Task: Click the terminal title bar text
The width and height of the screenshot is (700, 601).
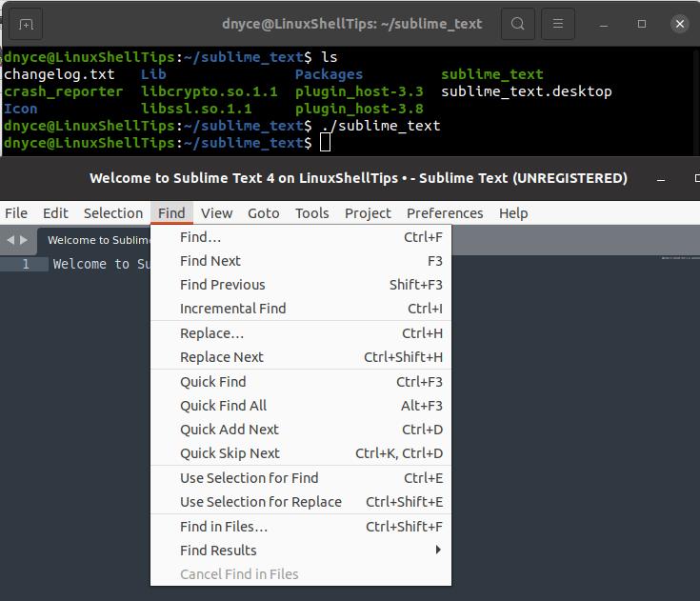Action: point(351,24)
